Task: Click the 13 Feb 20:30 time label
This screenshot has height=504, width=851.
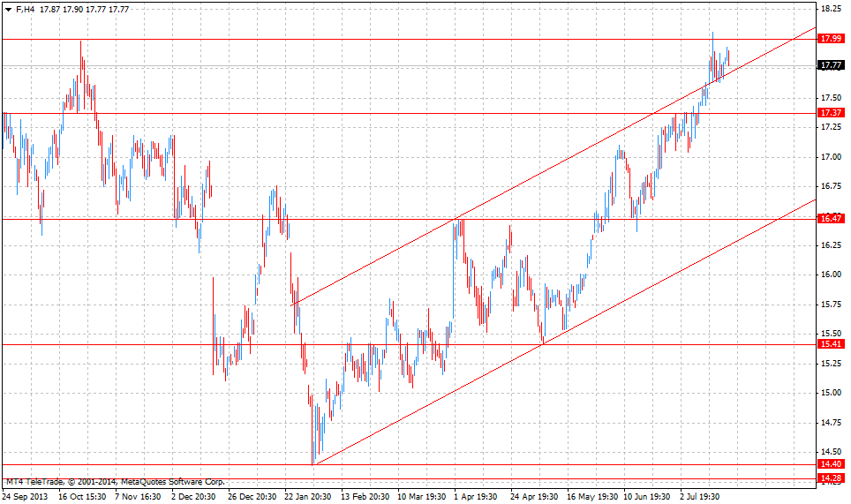Action: (x=365, y=496)
